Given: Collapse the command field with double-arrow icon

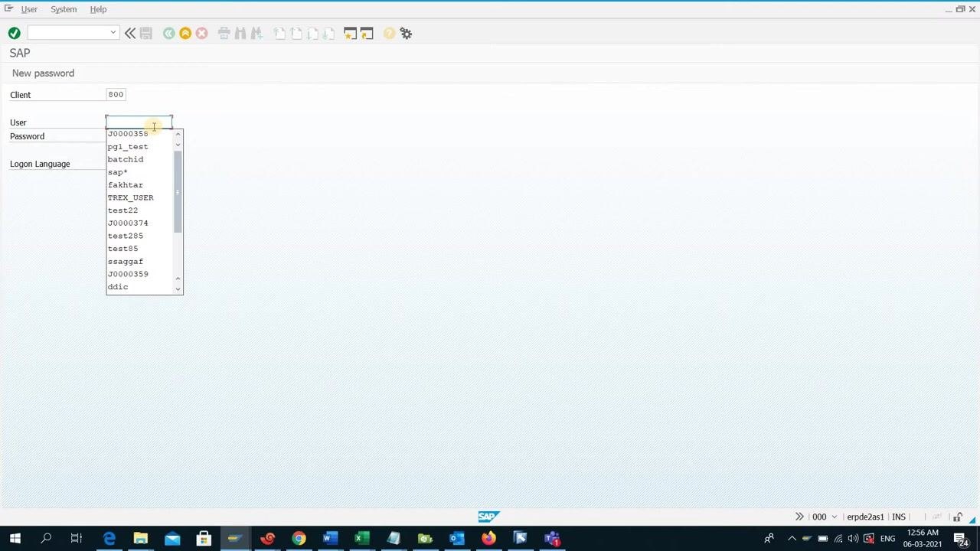Looking at the screenshot, I should [x=130, y=33].
